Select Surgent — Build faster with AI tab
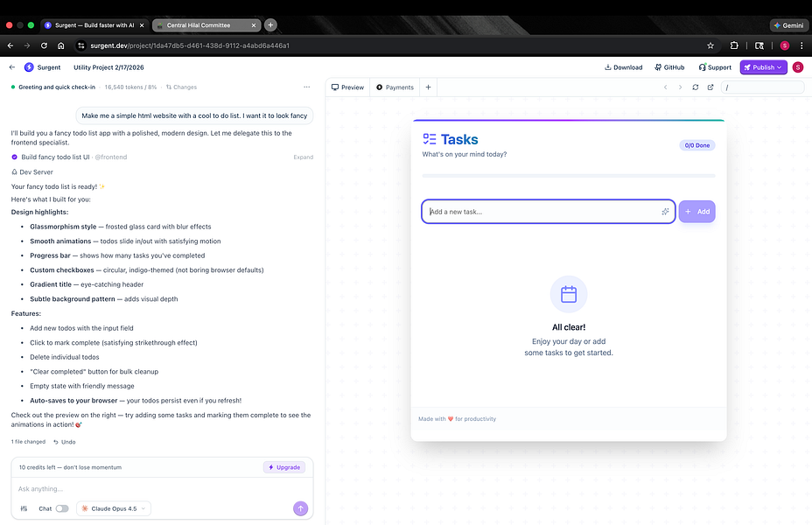This screenshot has height=525, width=812. click(x=94, y=24)
